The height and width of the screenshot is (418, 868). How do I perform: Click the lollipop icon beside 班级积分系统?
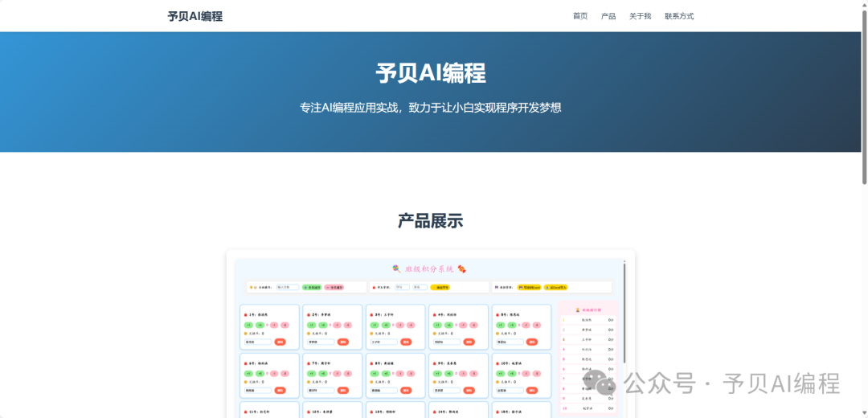point(397,269)
